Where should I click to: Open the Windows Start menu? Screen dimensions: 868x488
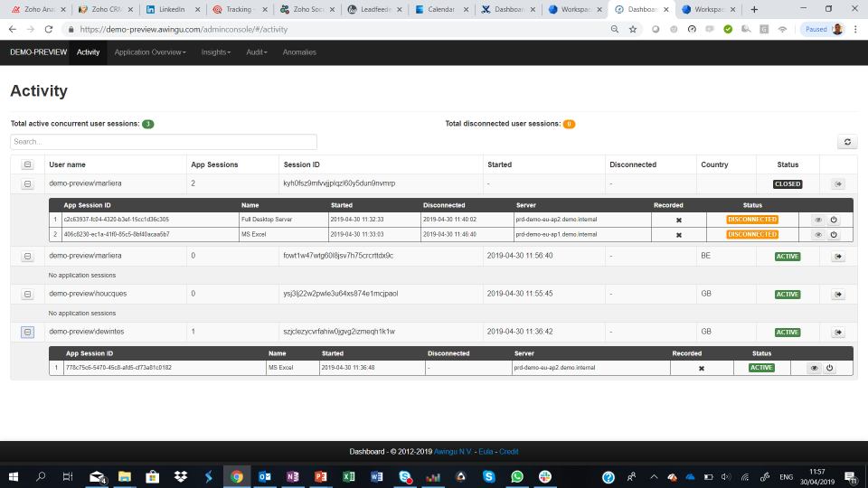[x=14, y=476]
